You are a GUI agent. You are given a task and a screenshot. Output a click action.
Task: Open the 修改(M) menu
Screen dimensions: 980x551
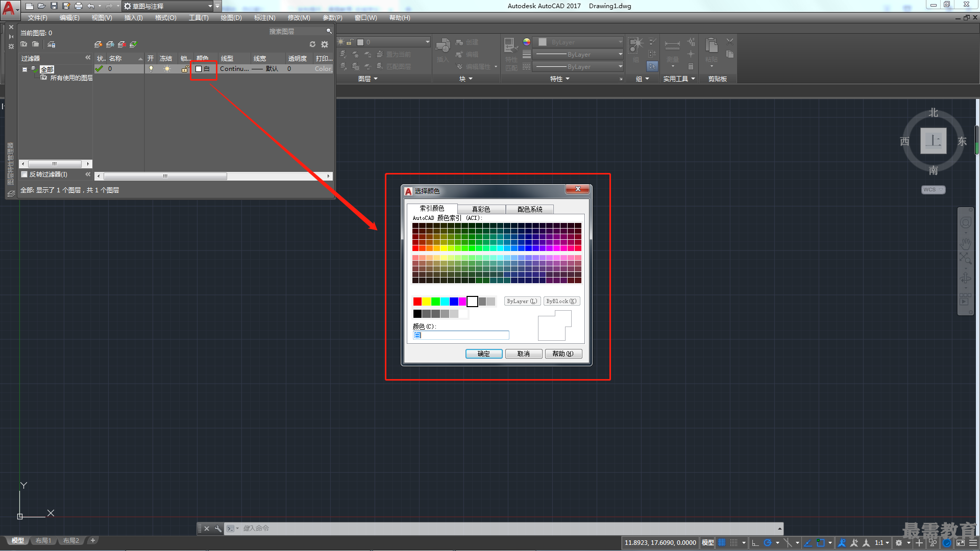click(x=299, y=18)
